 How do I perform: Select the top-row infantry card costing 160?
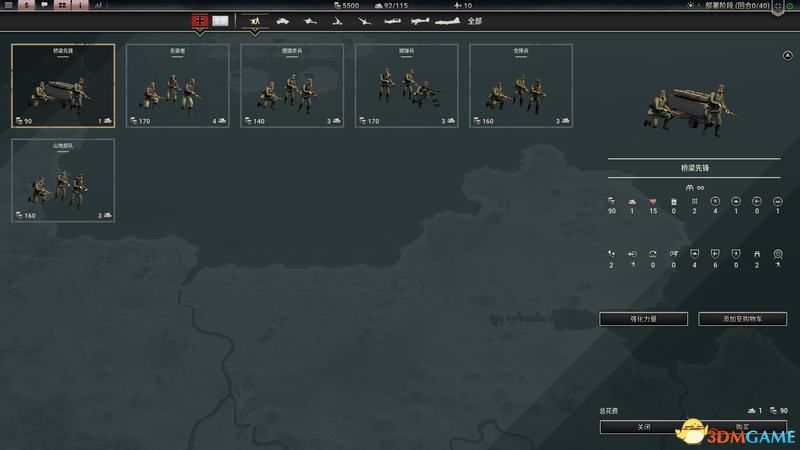(x=521, y=85)
